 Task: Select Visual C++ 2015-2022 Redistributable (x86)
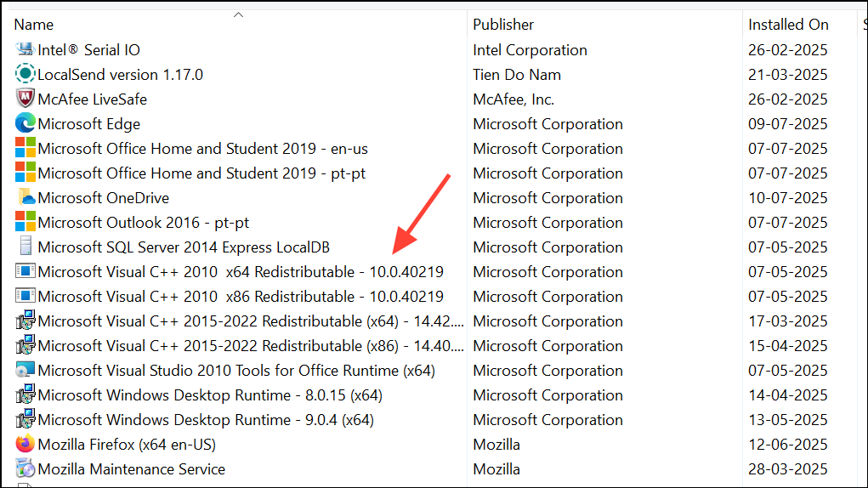(x=251, y=346)
